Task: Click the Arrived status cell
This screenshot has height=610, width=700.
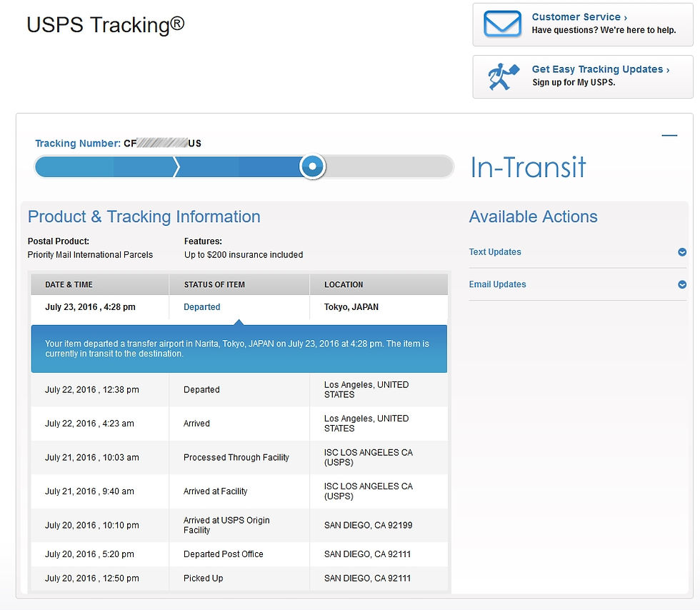Action: pyautogui.click(x=196, y=424)
